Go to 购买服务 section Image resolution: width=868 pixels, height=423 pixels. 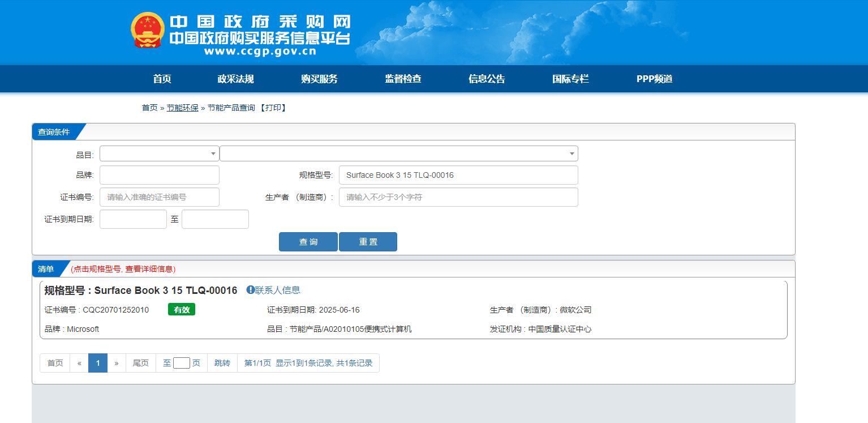pos(319,79)
